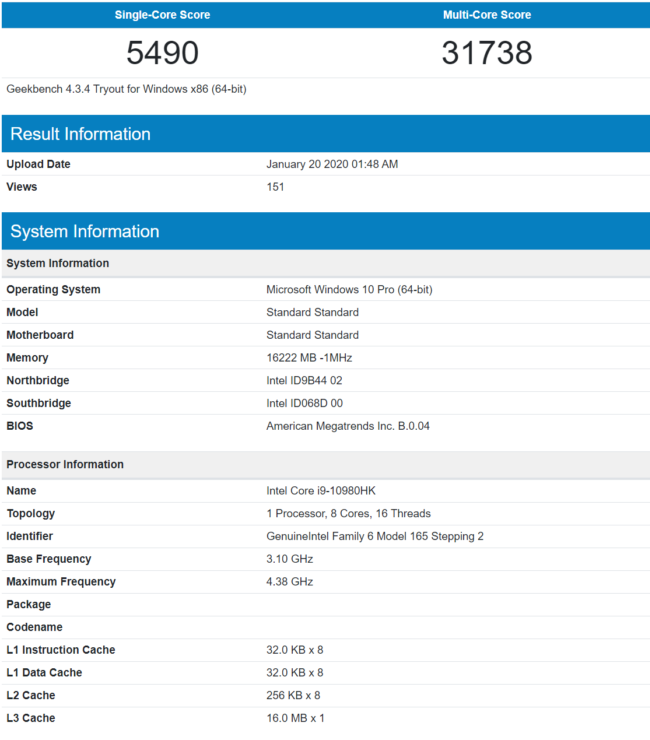This screenshot has height=740, width=650.
Task: Click the Geekbench 4.3.4 Tryout version text
Action: (126, 89)
